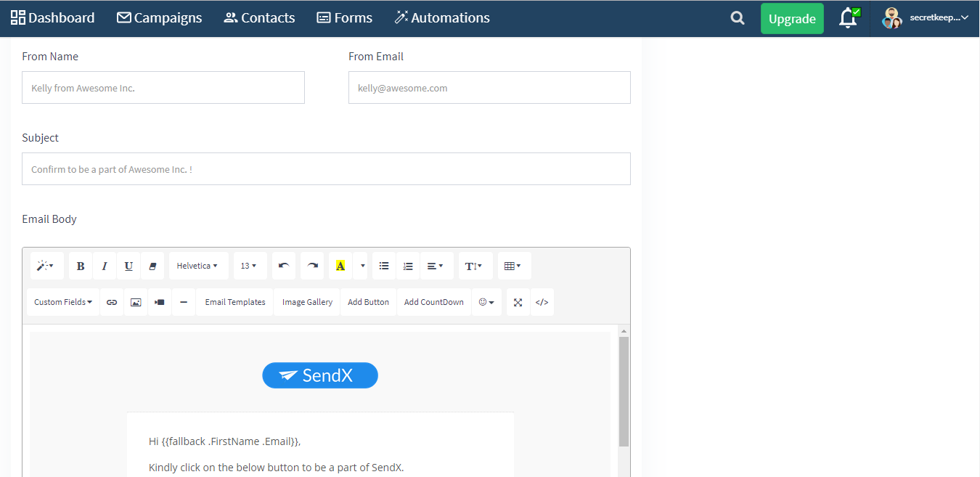
Task: Apply yellow highlight color
Action: pyautogui.click(x=340, y=266)
